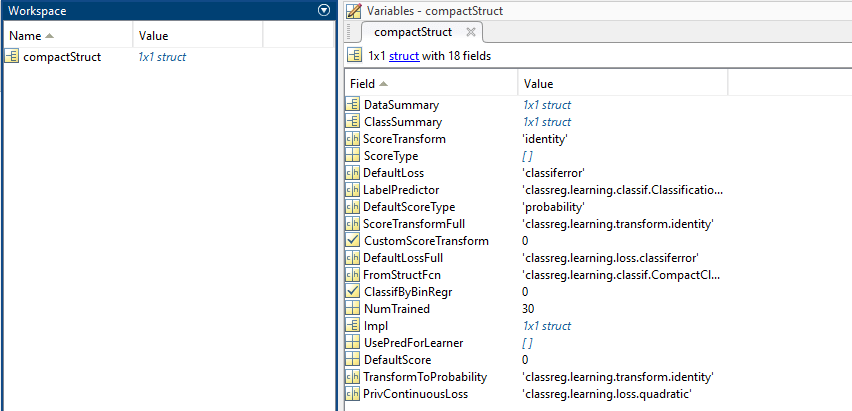Sort workspace by Name column header
This screenshot has height=411, width=852.
point(30,36)
